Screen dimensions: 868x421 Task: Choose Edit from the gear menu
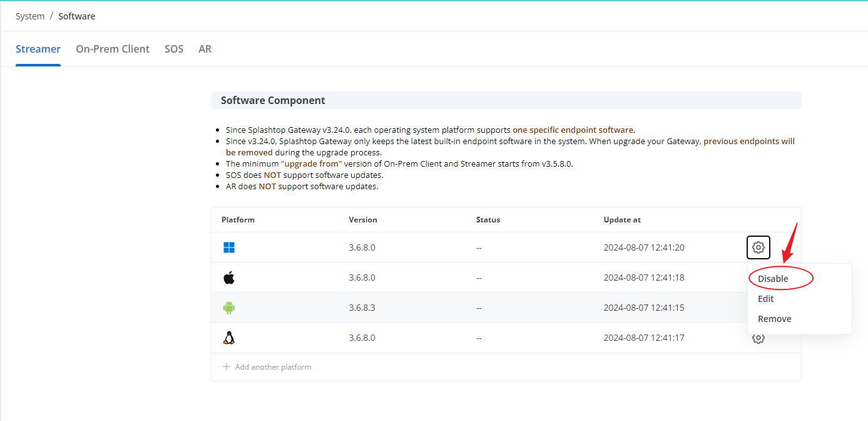pos(766,299)
